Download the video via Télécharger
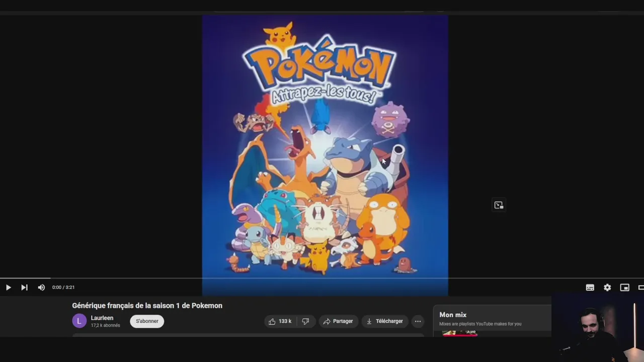Image resolution: width=644 pixels, height=362 pixels. point(385,321)
